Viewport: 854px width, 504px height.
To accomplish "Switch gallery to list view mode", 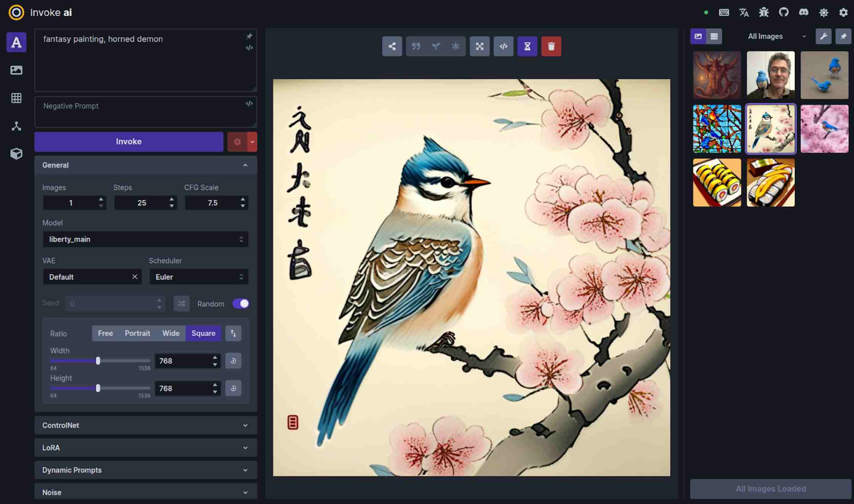I will click(714, 37).
